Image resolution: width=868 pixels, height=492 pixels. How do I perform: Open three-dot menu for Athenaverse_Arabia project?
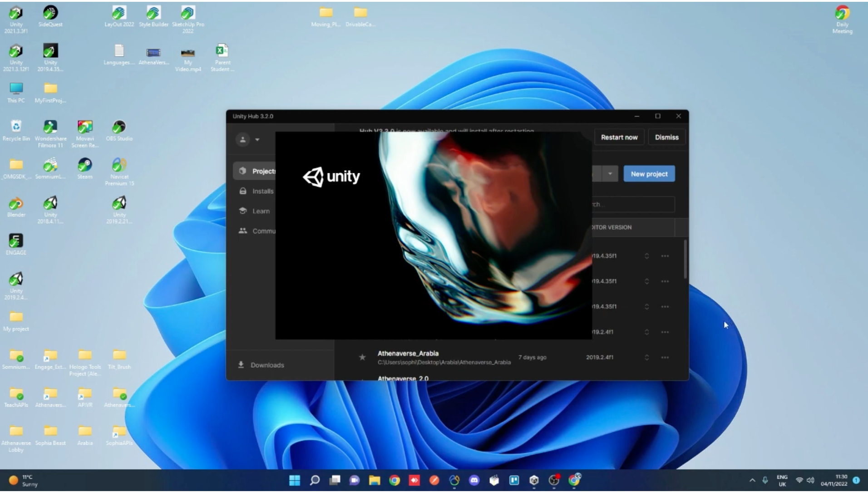click(x=665, y=357)
